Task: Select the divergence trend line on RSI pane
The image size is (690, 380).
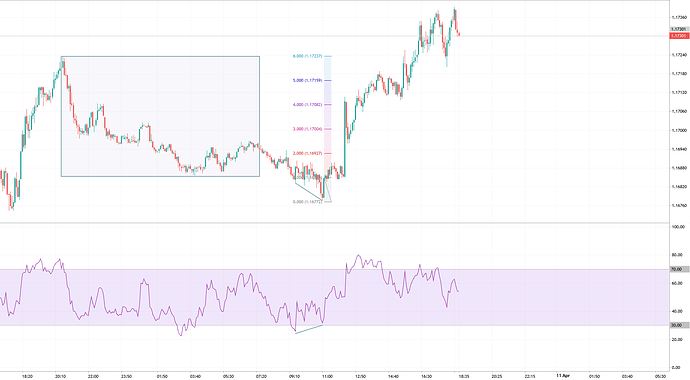Action: pyautogui.click(x=309, y=329)
